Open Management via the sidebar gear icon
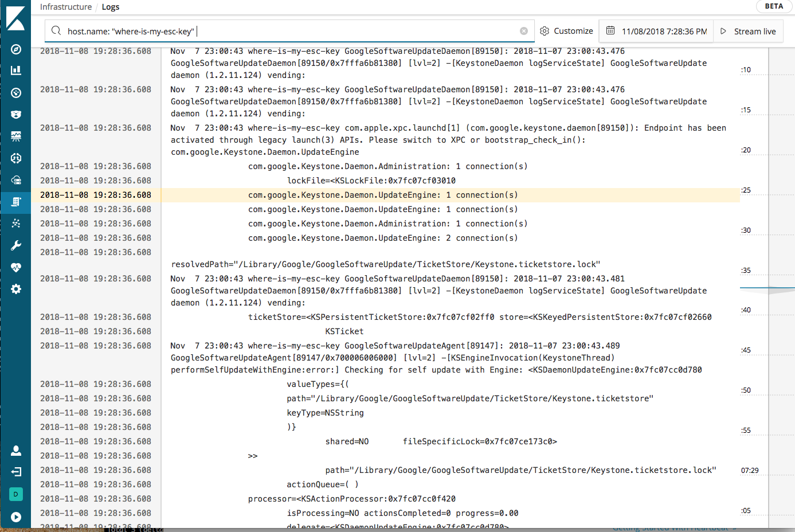This screenshot has height=532, width=795. coord(16,289)
